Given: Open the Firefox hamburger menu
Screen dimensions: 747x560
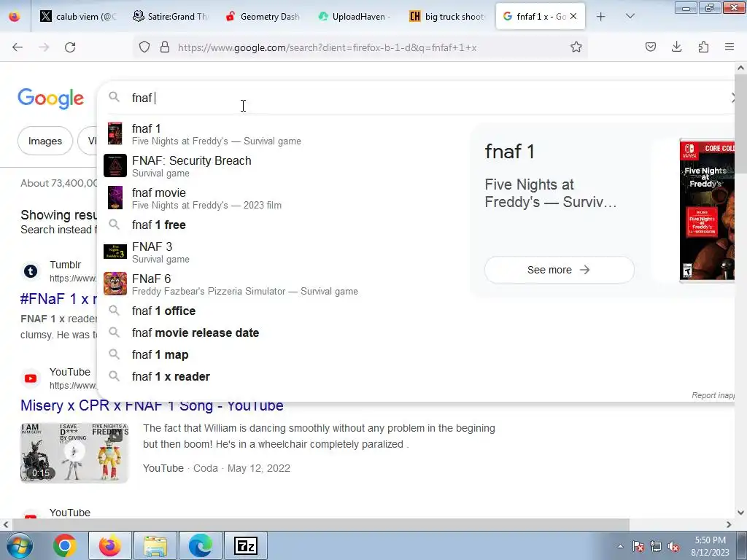Looking at the screenshot, I should (729, 47).
